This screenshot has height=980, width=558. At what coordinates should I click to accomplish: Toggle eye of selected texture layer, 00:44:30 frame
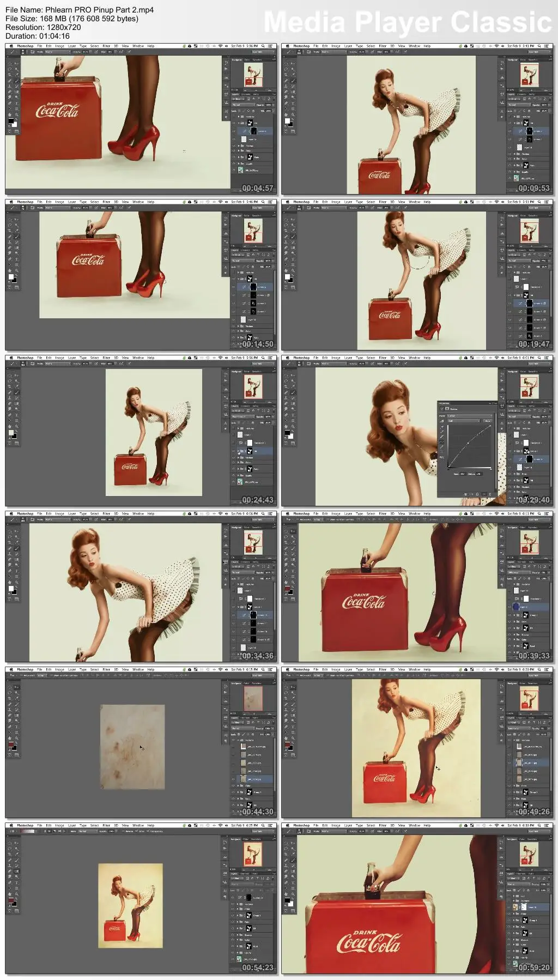coord(233,779)
